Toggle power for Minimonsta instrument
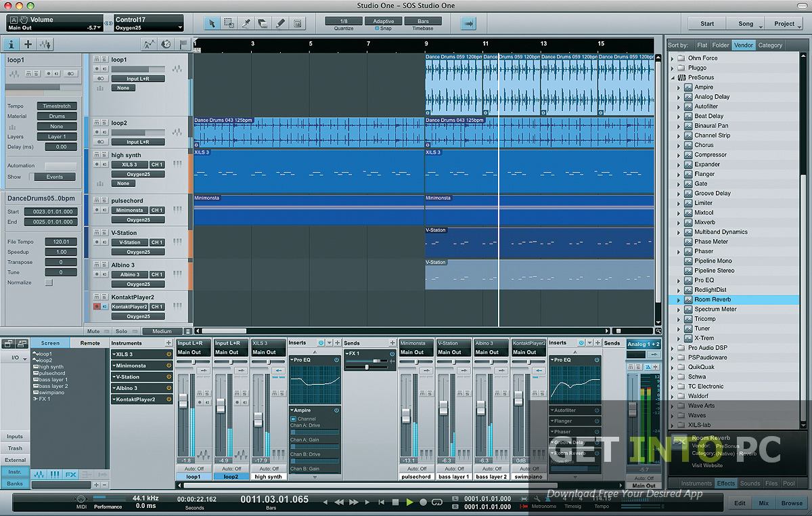Viewport: 812px width, 516px height. pyautogui.click(x=168, y=366)
